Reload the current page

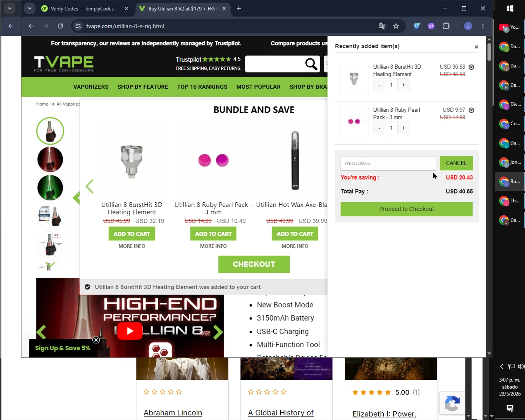coord(61,26)
